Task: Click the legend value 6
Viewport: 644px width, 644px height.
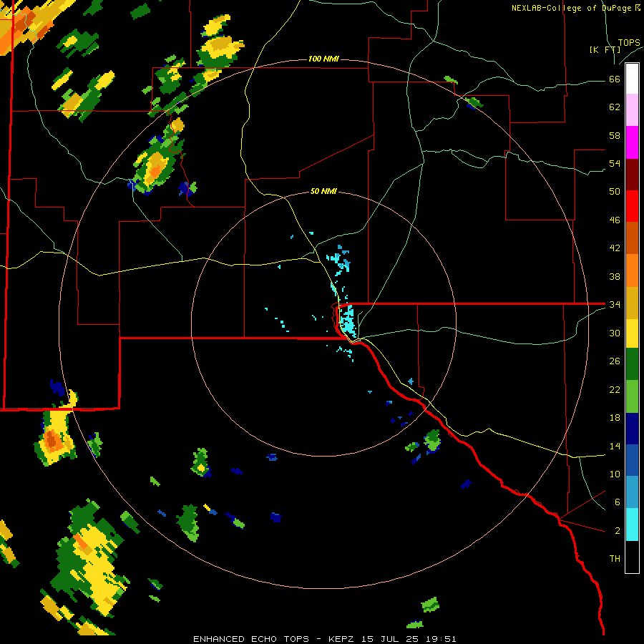Action: coord(618,502)
